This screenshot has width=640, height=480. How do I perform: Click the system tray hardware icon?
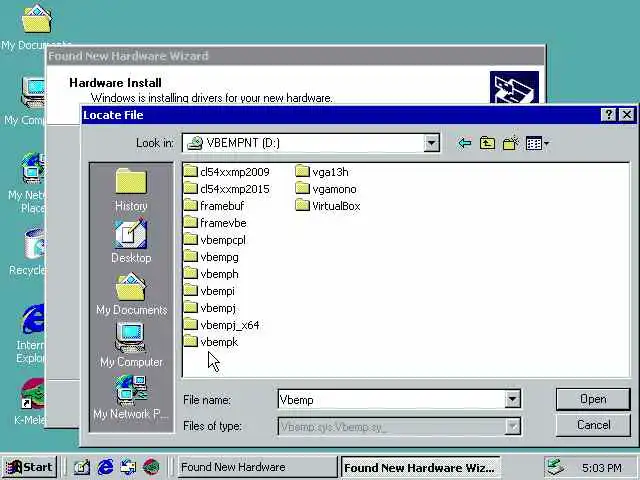coord(556,467)
